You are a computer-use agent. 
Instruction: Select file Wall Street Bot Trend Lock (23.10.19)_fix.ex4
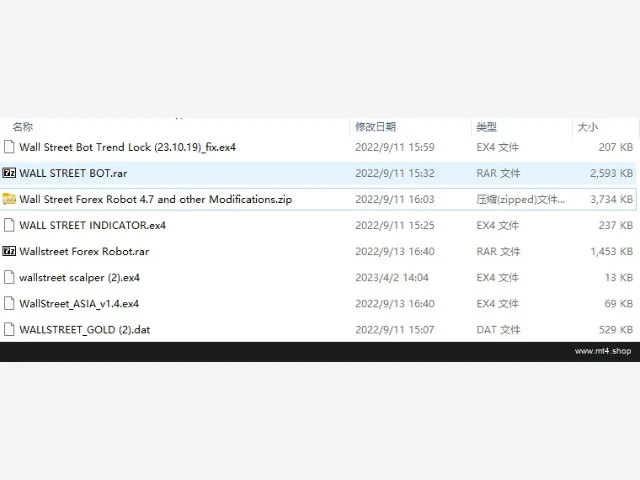point(127,147)
